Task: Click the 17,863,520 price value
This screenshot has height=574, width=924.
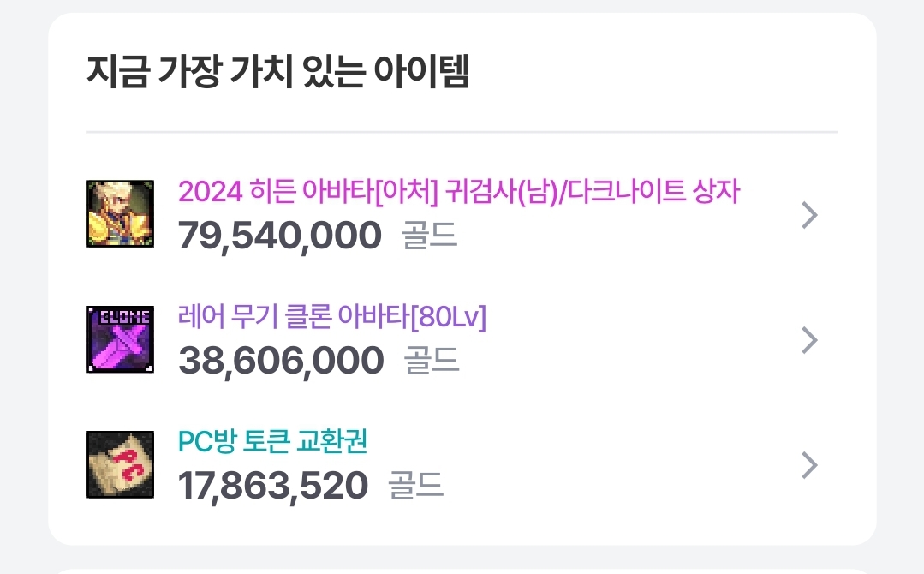Action: [x=273, y=487]
